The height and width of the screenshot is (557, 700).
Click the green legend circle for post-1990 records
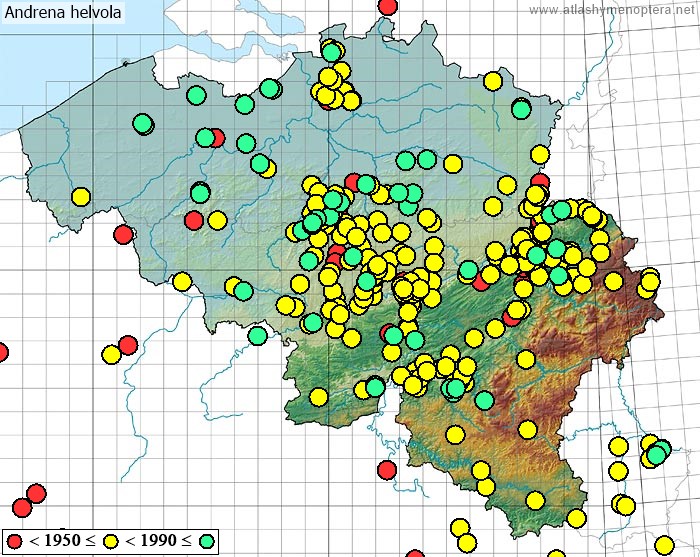click(206, 541)
